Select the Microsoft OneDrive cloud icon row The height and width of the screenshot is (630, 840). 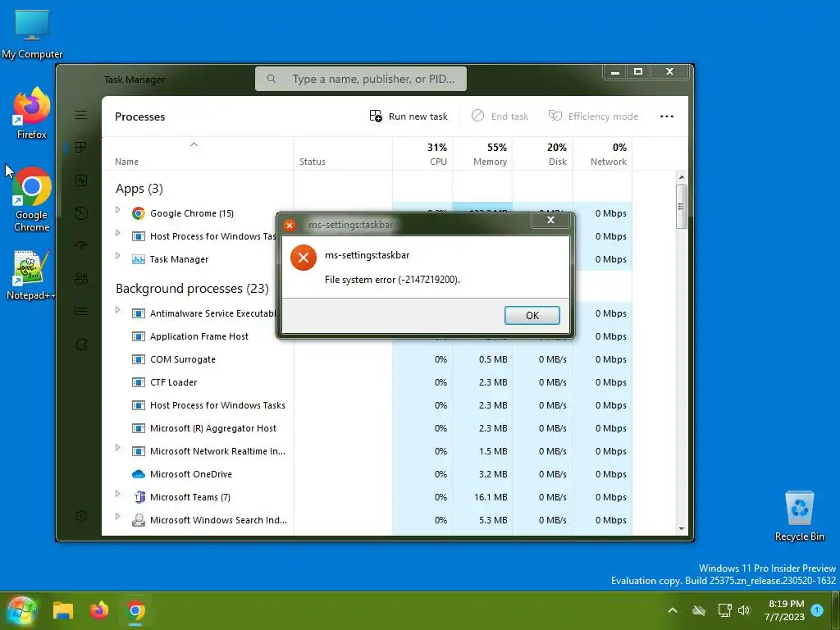coord(138,474)
